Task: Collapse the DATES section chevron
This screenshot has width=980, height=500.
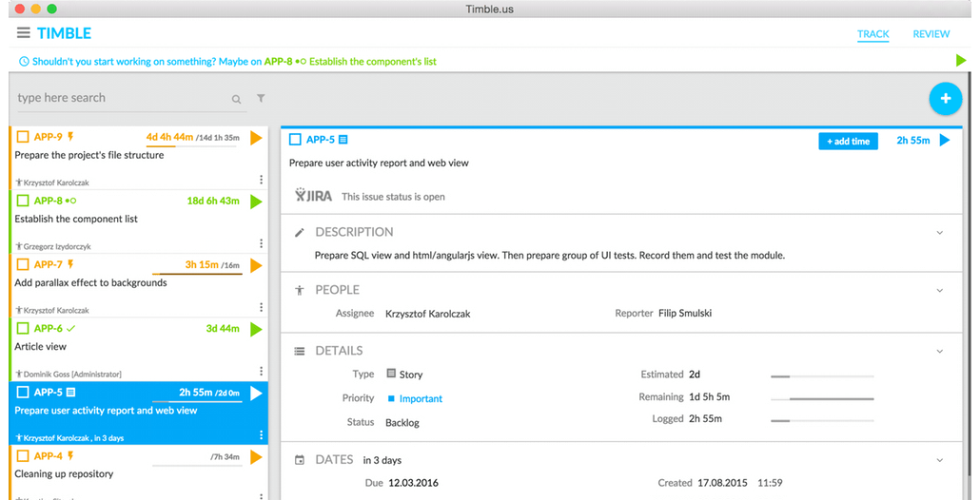Action: tap(939, 460)
